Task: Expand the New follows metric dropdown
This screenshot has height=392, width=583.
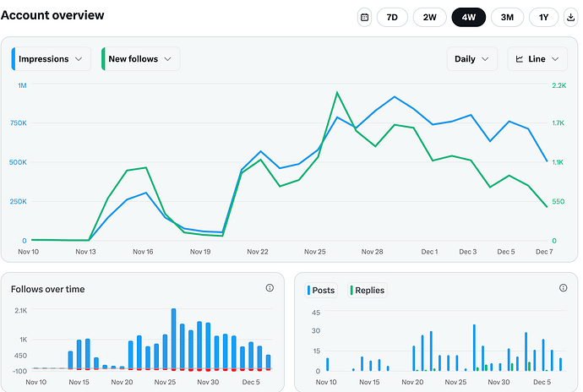Action: point(140,59)
